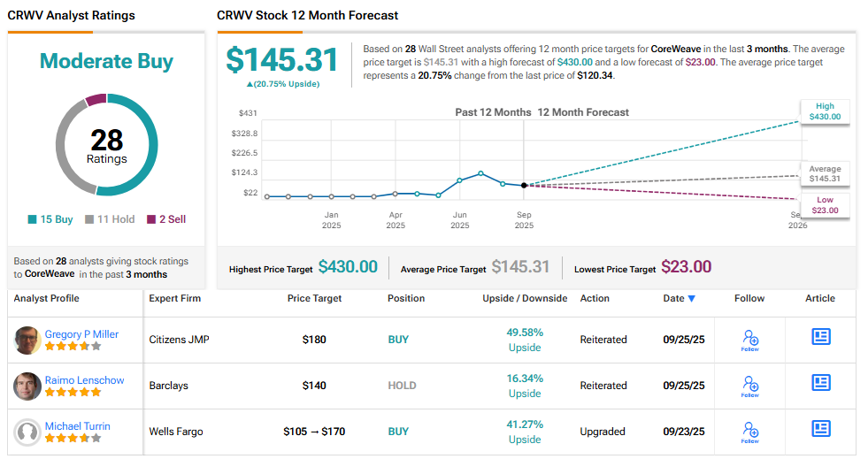Open article for Citizens JMP rating
The height and width of the screenshot is (459, 868).
click(x=821, y=337)
